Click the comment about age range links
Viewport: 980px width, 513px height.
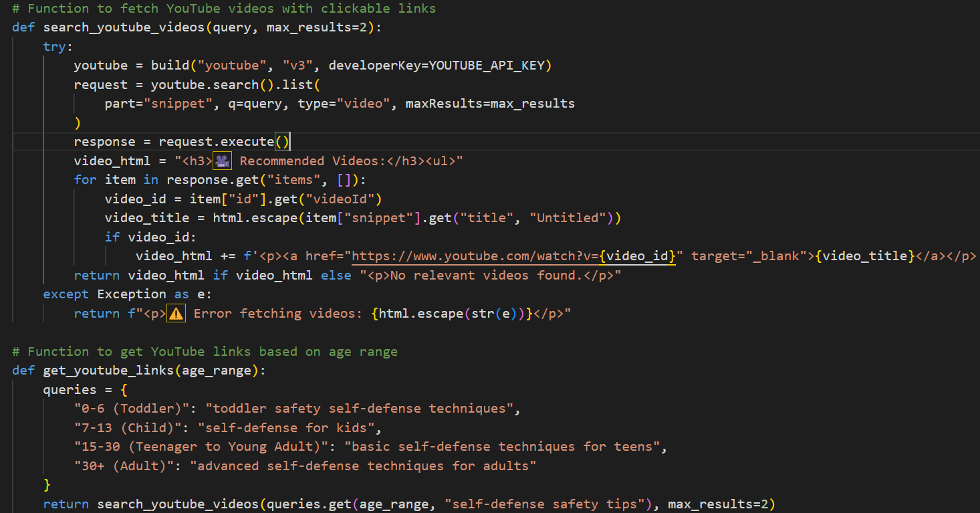tap(205, 352)
